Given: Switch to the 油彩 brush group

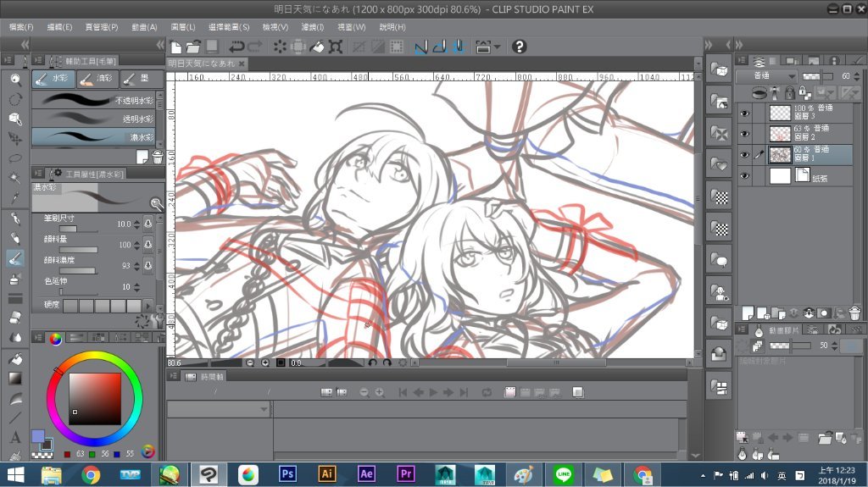Looking at the screenshot, I should point(98,79).
